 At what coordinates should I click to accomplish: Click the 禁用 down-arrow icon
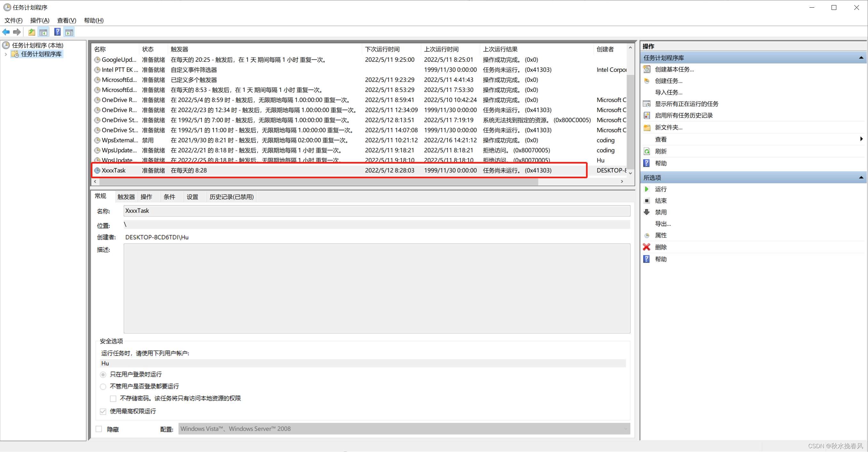coord(647,212)
